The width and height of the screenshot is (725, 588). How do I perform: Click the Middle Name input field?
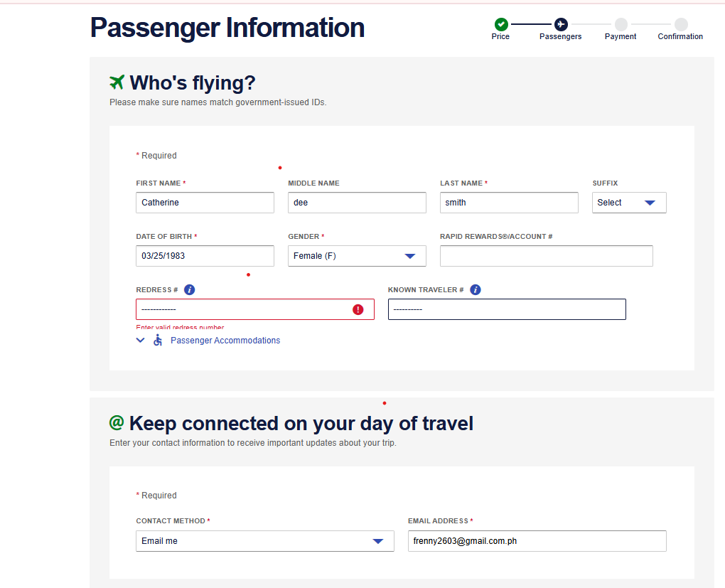357,203
